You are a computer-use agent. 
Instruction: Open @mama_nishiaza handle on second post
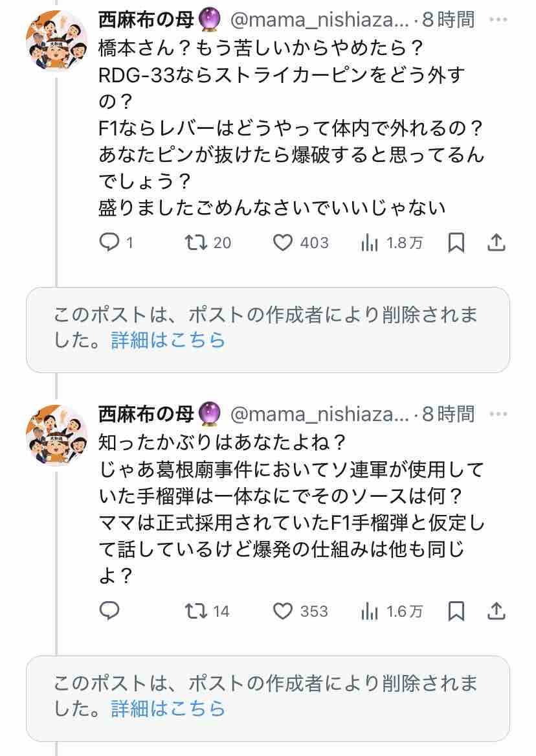click(x=319, y=414)
